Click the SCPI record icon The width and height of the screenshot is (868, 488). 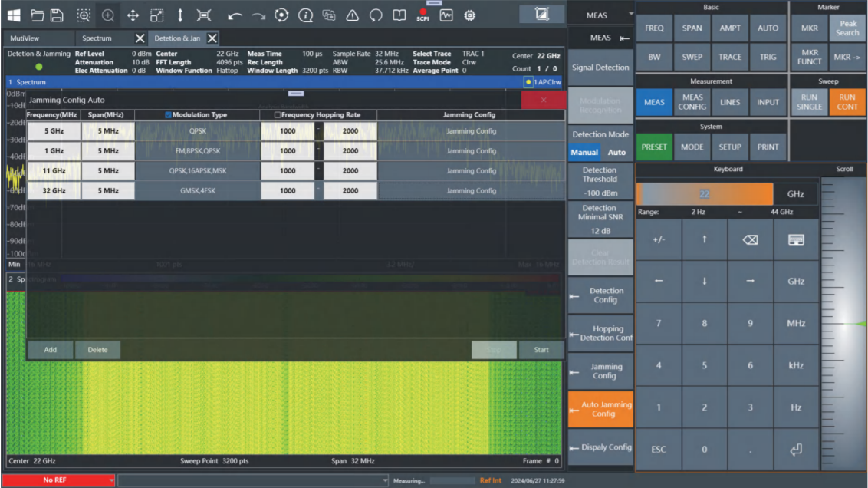pyautogui.click(x=423, y=15)
